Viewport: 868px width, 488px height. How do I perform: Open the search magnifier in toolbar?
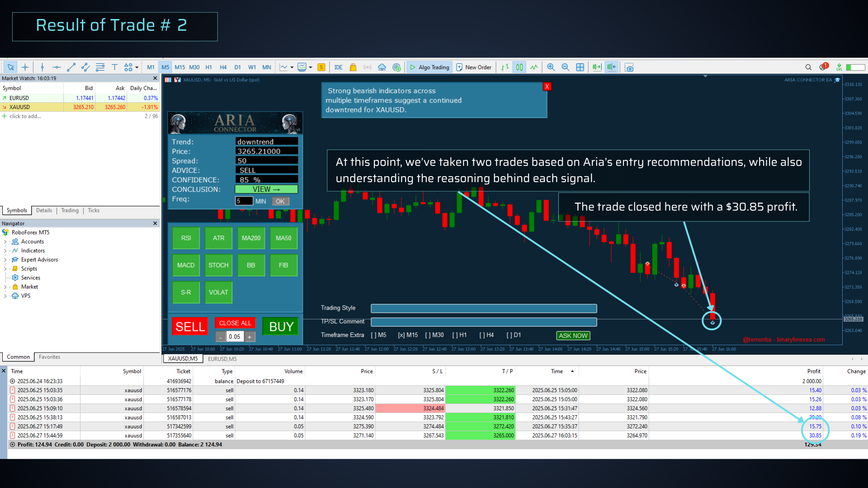pyautogui.click(x=808, y=67)
